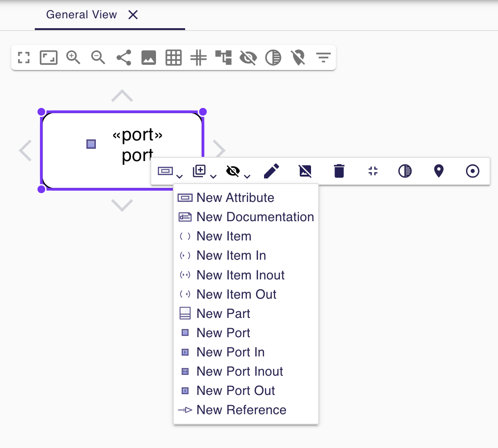Zoom in on the diagram
Viewport: 498px width, 448px height.
click(x=73, y=58)
